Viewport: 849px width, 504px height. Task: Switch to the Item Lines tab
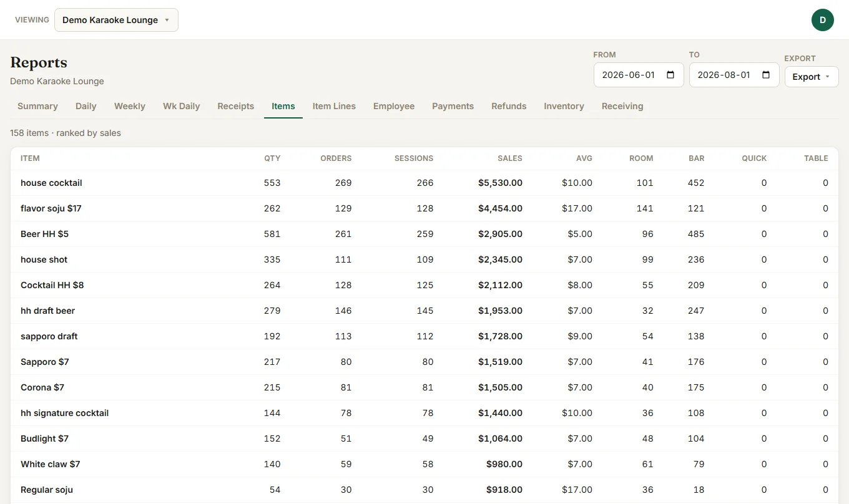334,106
